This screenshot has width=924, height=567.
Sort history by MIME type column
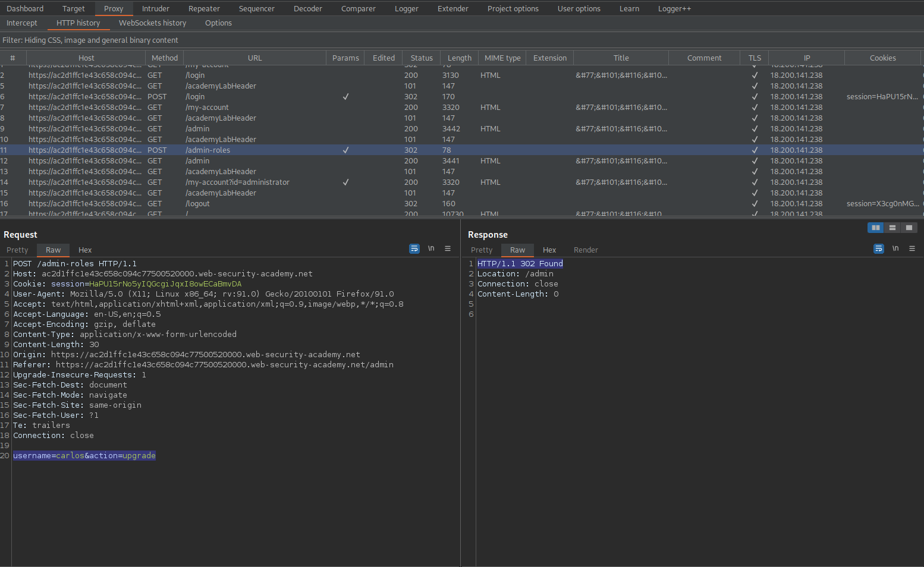pos(502,58)
